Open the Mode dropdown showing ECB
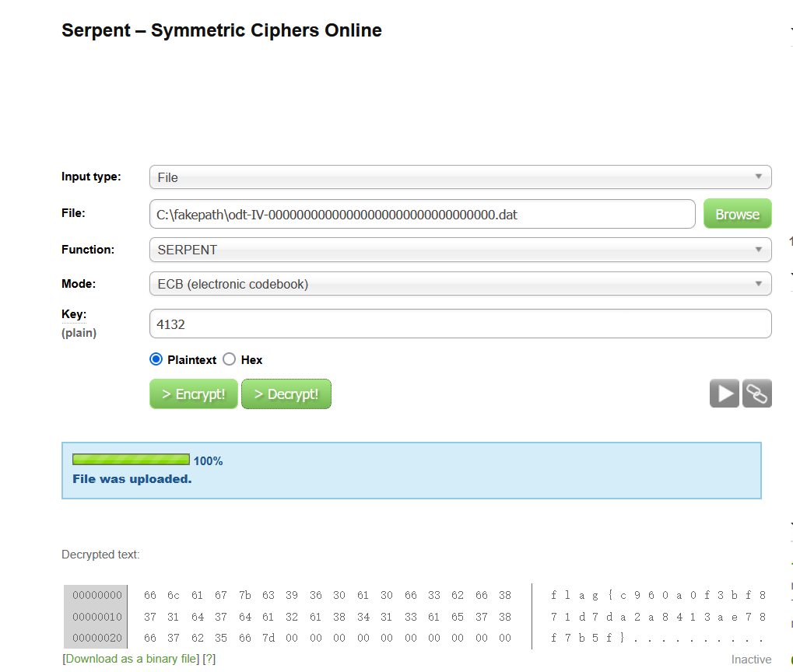 tap(459, 284)
